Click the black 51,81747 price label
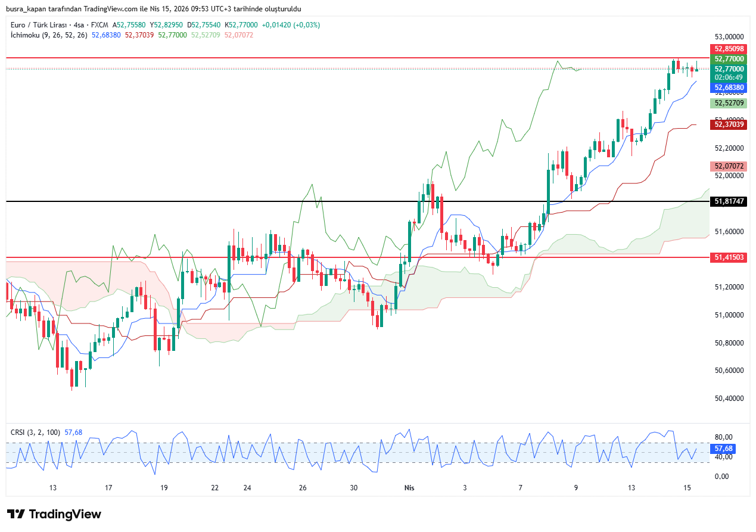The image size is (756, 532). pos(729,202)
